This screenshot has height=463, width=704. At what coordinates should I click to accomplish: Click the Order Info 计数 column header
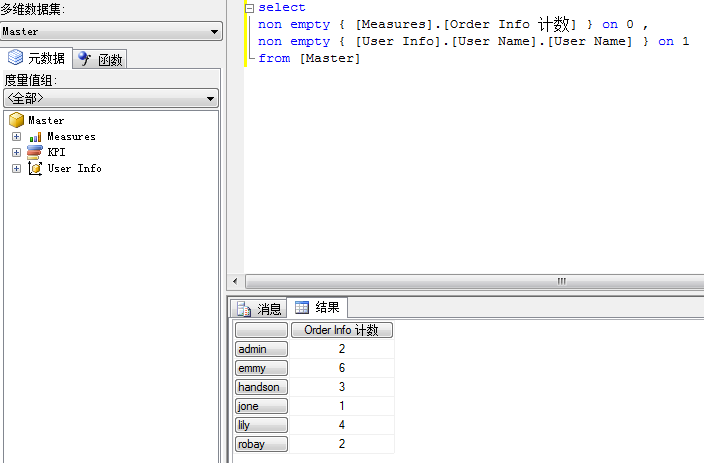[x=342, y=330]
